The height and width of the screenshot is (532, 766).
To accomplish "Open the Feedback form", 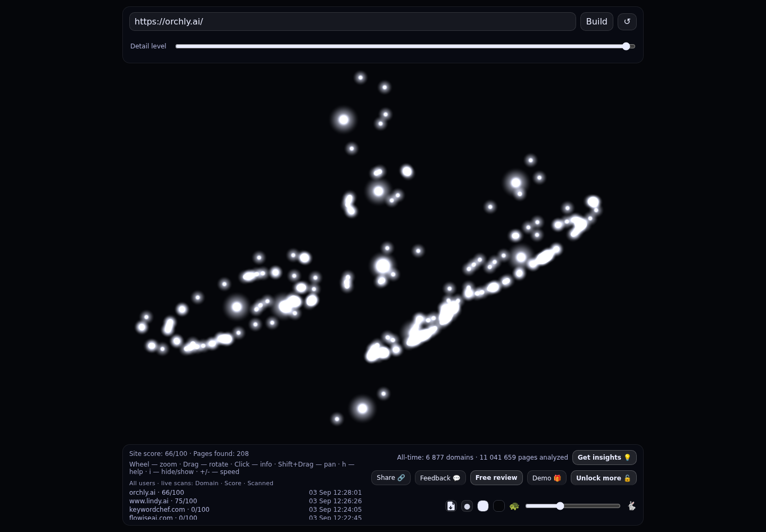I will 440,478.
